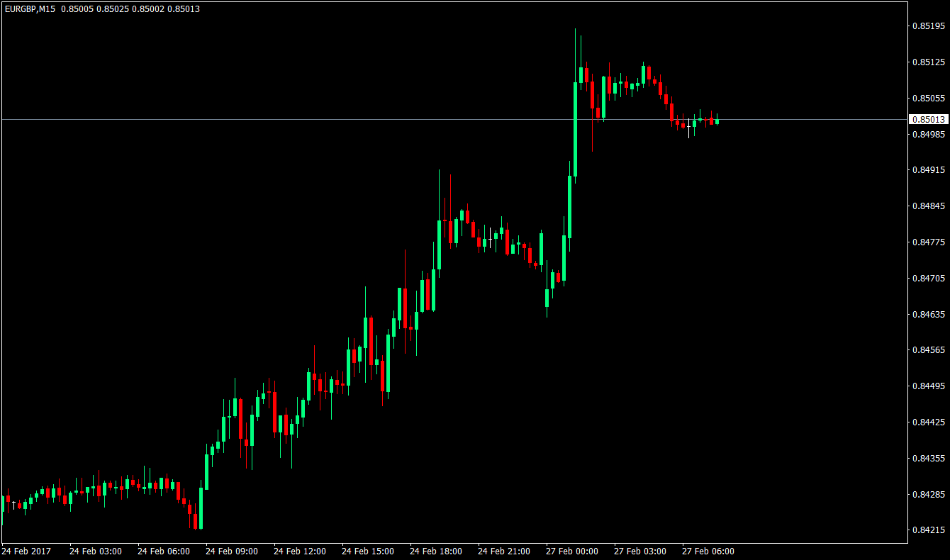Click the 0.85125 price axis label
Screen dimensions: 950x560
pos(929,62)
